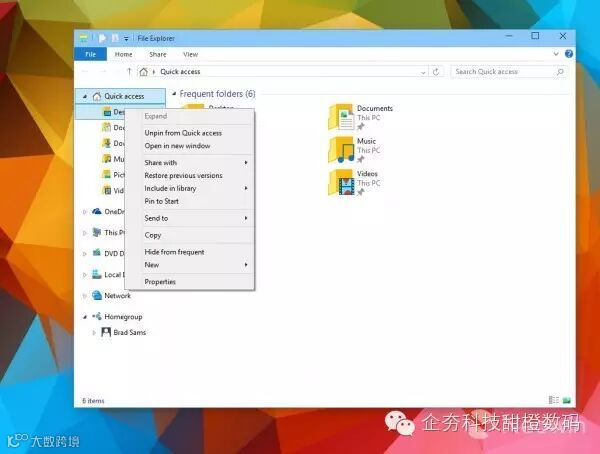This screenshot has width=600, height=454.
Task: Click the Network globe icon
Action: pyautogui.click(x=97, y=296)
